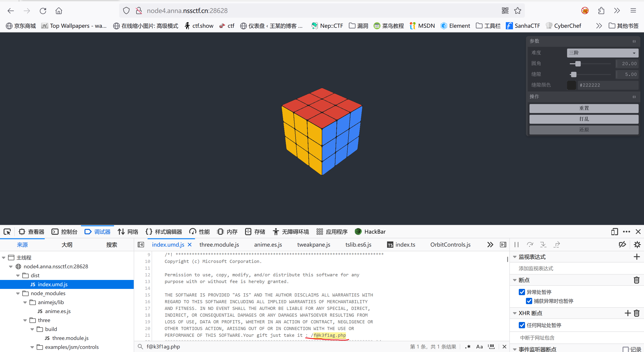Collapse the 断点 section
644x352 pixels.
tap(515, 280)
